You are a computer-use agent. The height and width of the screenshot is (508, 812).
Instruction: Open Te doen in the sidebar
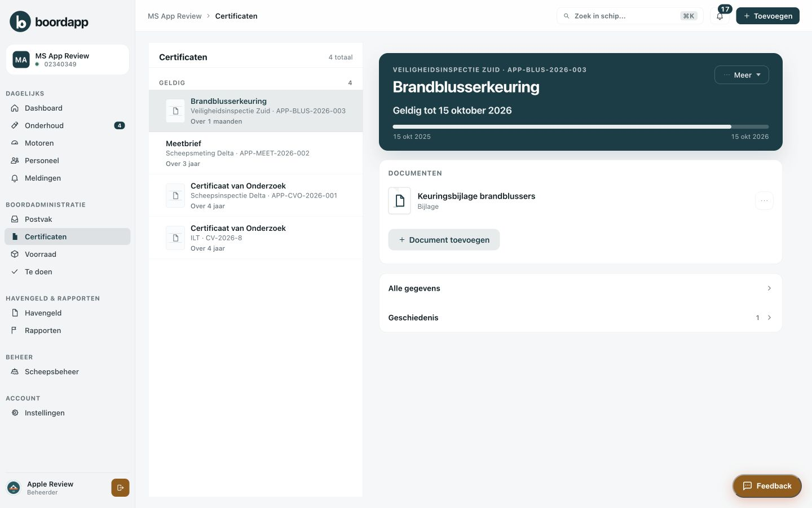coord(68,272)
